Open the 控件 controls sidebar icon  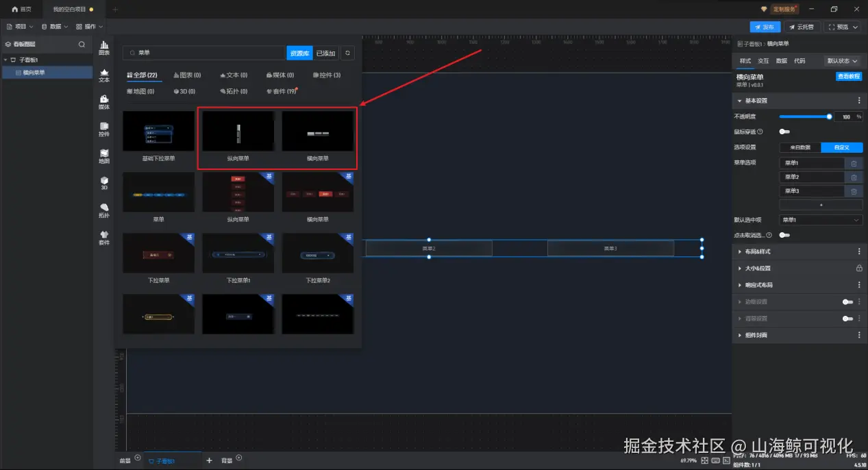[x=104, y=129]
